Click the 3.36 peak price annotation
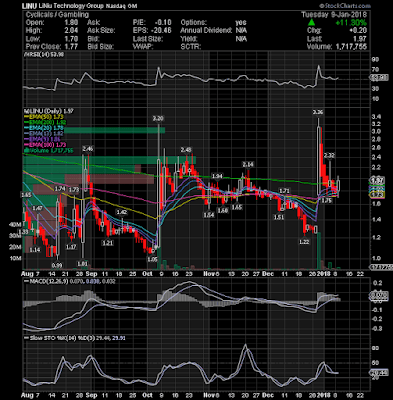Image resolution: width=393 pixels, height=400 pixels. tap(317, 112)
